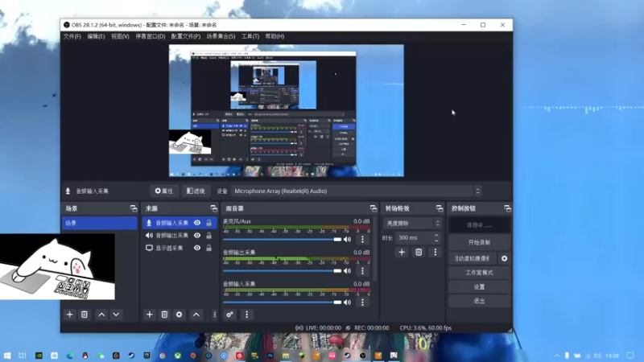The height and width of the screenshot is (362, 644).
Task: Increase transition duration with up arrow
Action: tap(436, 235)
